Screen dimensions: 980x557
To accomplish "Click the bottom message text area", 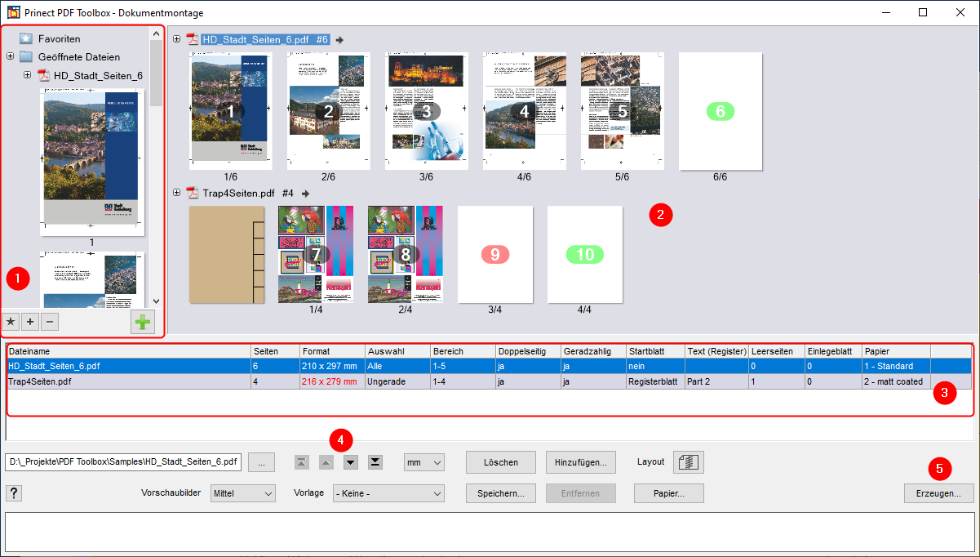I will (x=490, y=532).
